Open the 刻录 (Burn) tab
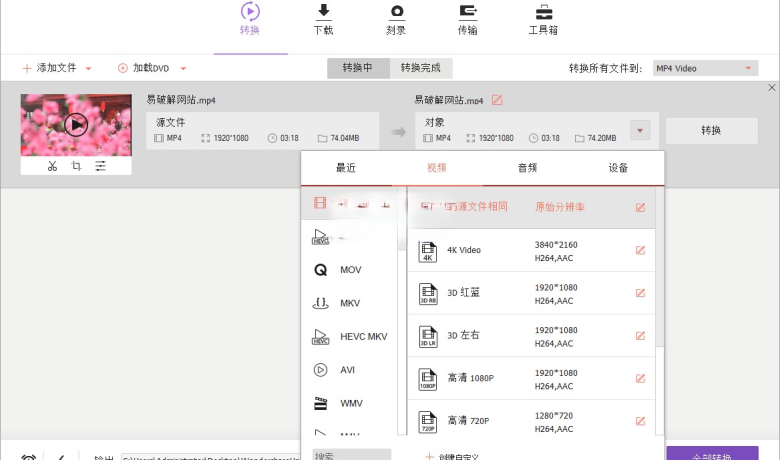The height and width of the screenshot is (460, 780). 396,19
